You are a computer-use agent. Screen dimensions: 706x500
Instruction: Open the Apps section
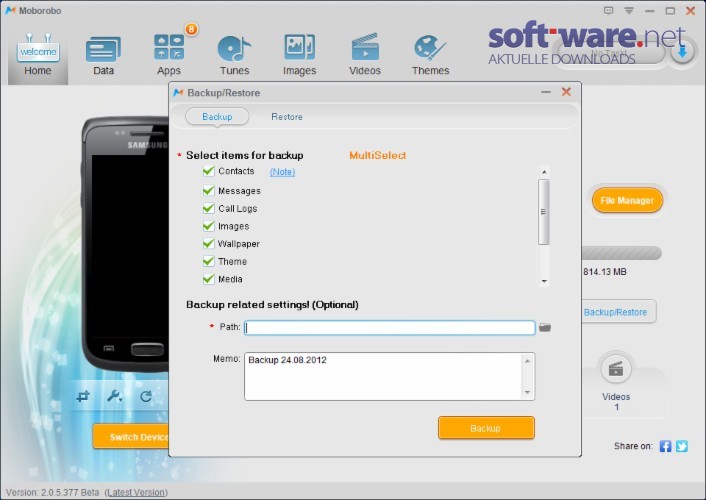coord(169,55)
